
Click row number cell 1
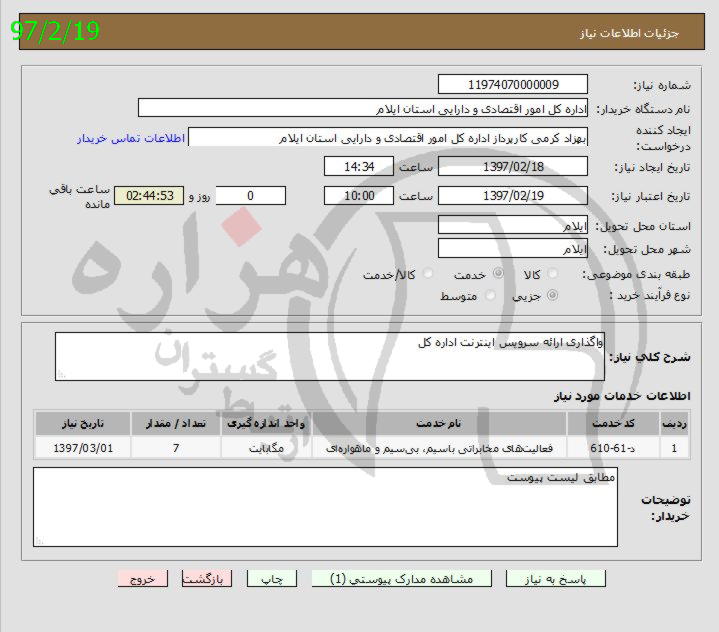(675, 448)
